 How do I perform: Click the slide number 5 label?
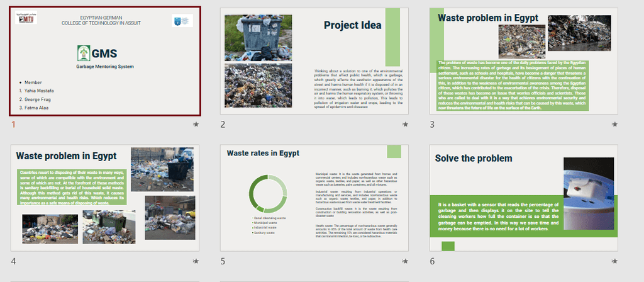(x=223, y=261)
